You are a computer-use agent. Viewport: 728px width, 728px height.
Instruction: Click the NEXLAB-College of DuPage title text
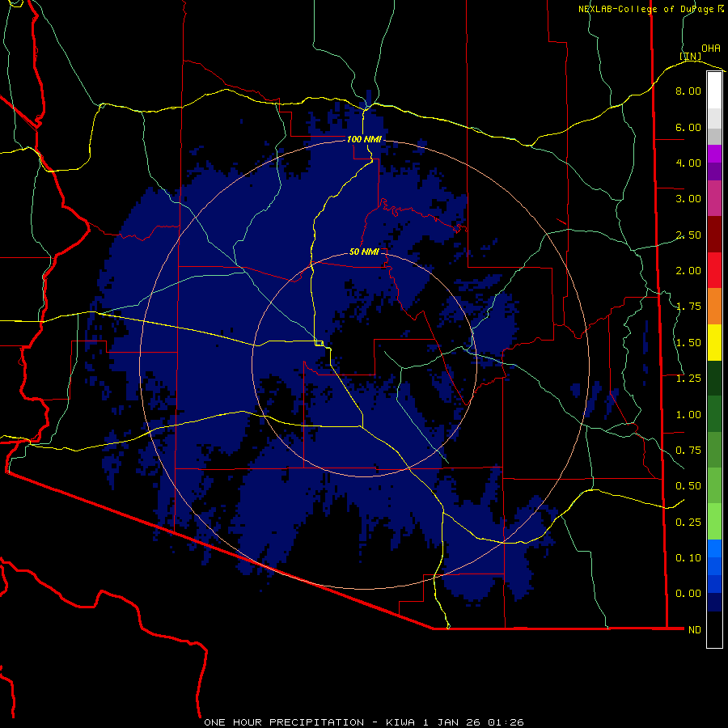tap(646, 9)
